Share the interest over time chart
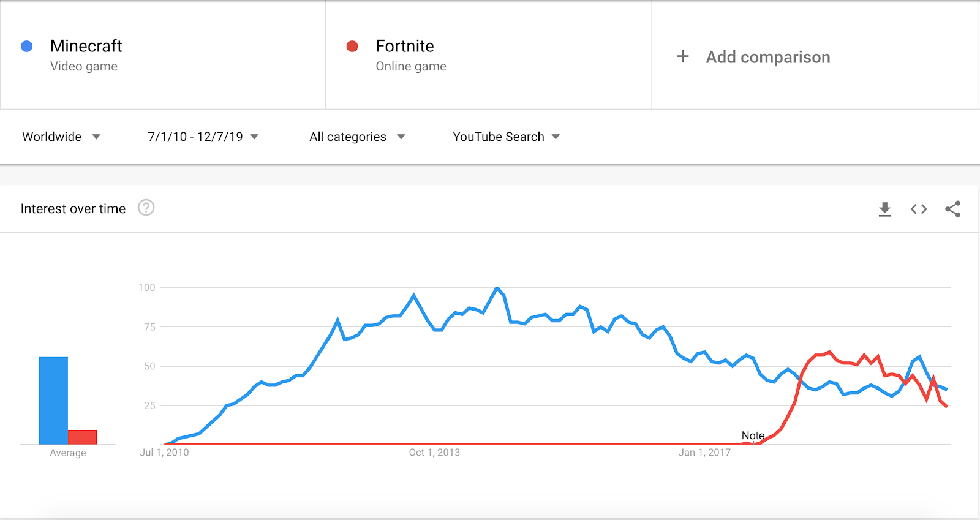The height and width of the screenshot is (520, 980). coord(952,209)
